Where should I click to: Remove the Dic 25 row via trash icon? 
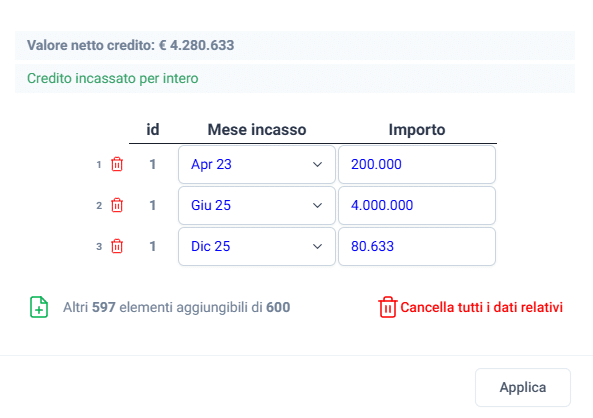117,246
